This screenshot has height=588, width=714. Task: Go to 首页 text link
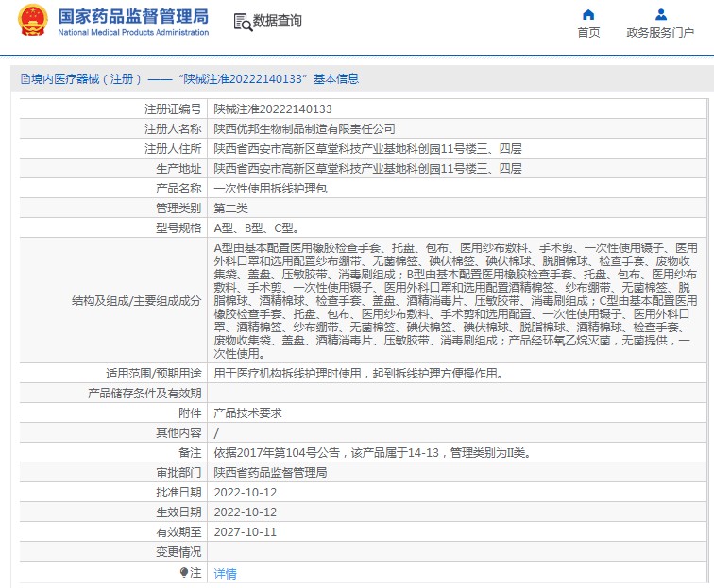pos(588,33)
